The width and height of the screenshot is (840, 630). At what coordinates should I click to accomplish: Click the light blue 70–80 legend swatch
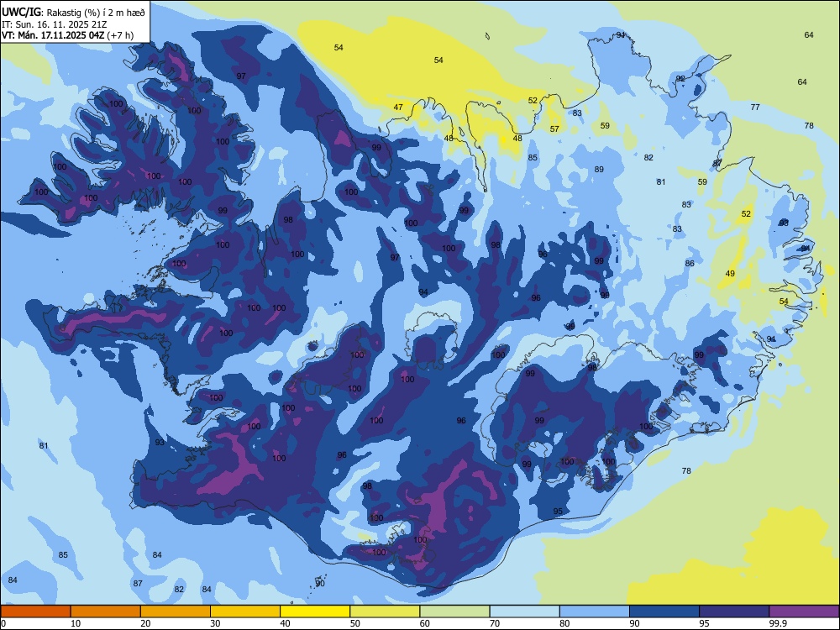click(x=524, y=612)
